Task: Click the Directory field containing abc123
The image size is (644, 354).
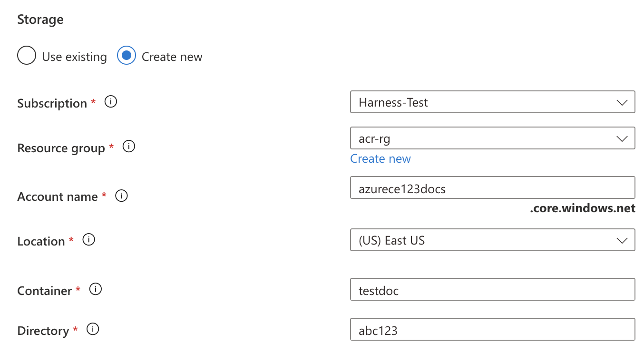Action: coord(492,330)
